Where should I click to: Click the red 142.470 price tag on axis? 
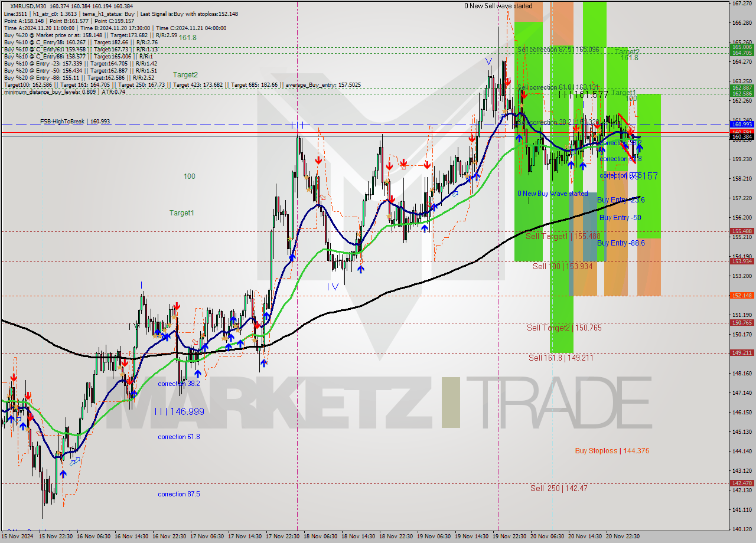tap(742, 483)
